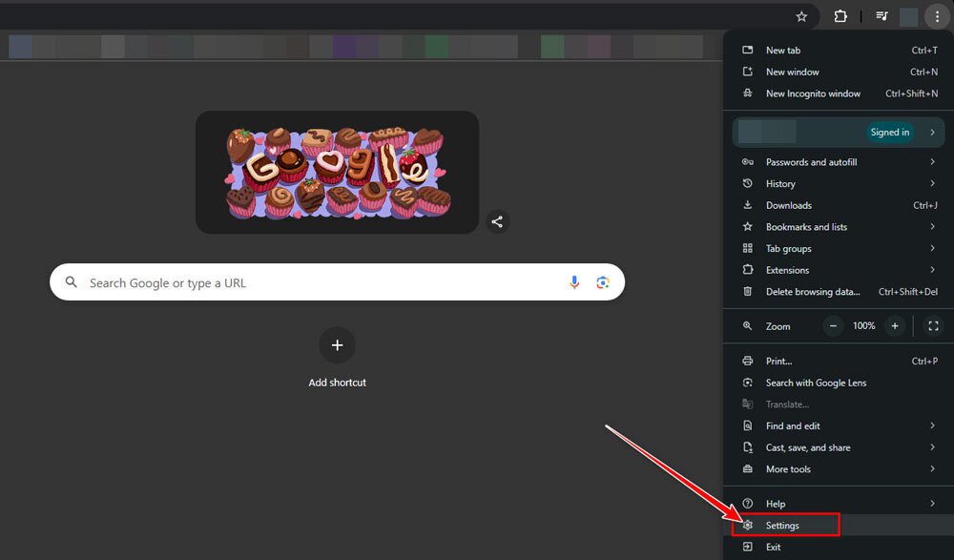Expand the Help submenu
The image size is (954, 560).
839,504
